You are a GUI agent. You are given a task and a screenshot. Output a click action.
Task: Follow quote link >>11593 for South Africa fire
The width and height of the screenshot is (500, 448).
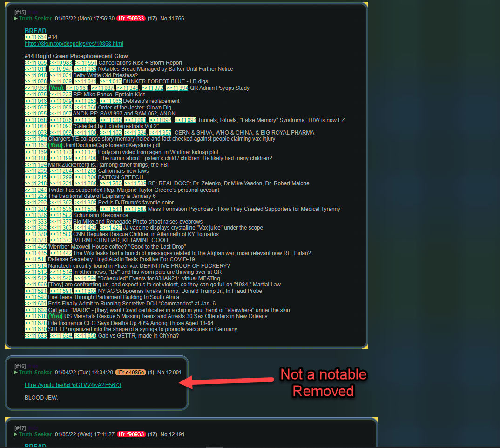[x=36, y=297]
